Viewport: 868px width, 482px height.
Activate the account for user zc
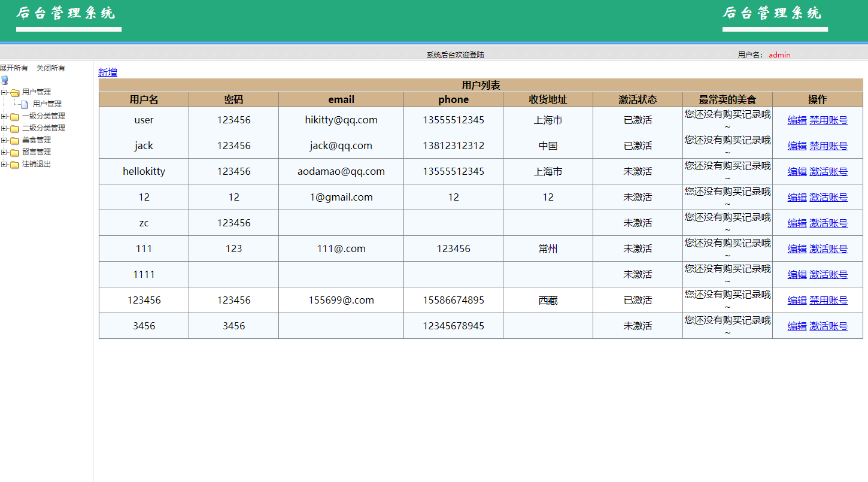(x=828, y=223)
